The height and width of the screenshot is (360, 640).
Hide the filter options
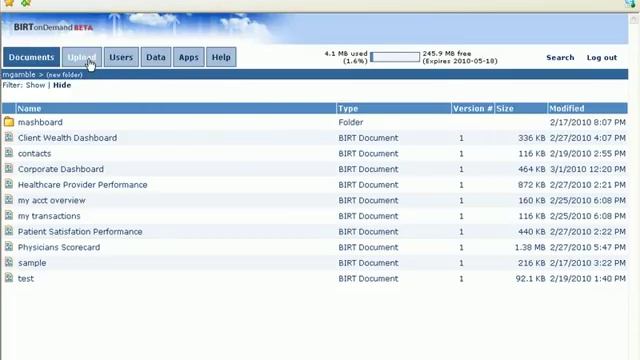(62, 85)
